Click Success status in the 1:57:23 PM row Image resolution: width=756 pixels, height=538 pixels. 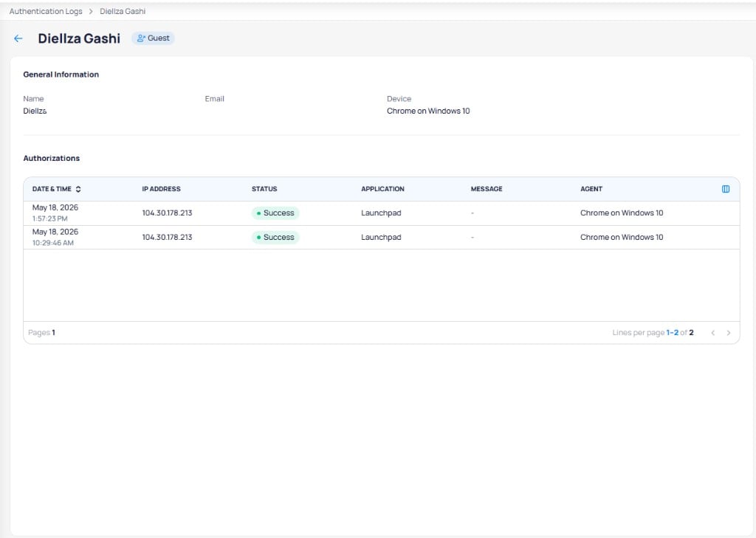[x=275, y=213]
